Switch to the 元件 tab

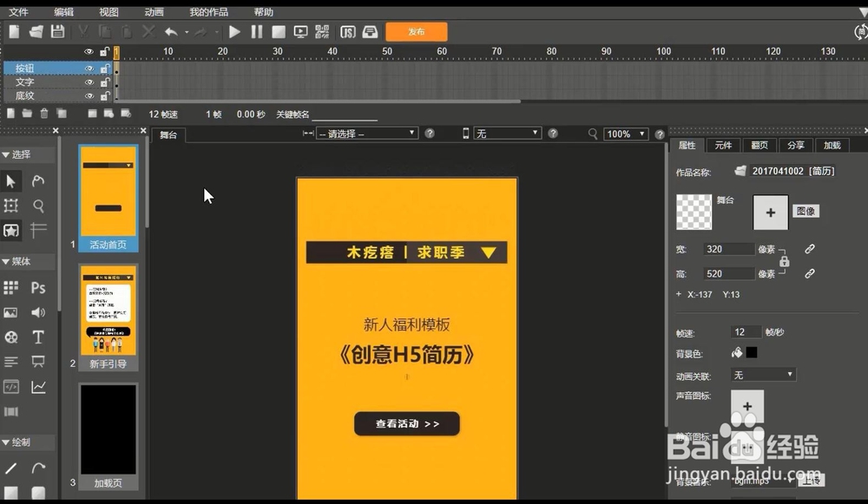(x=723, y=146)
